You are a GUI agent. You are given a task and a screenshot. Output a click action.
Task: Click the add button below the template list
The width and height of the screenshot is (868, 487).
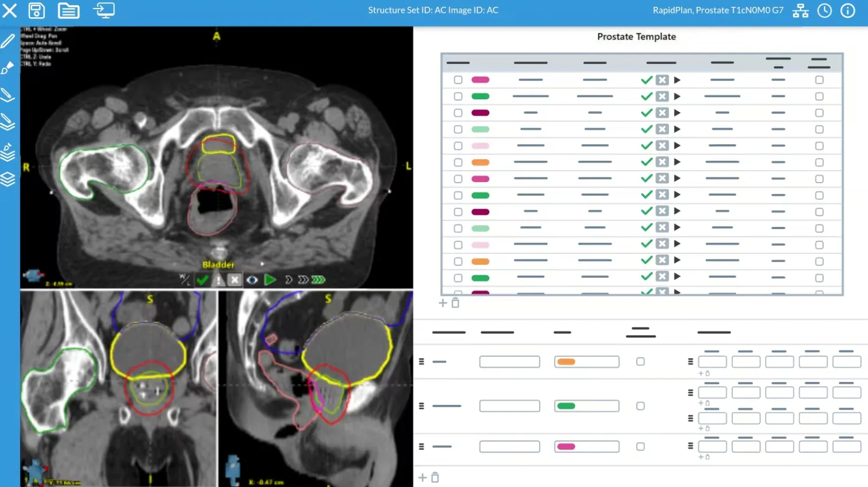click(x=443, y=303)
